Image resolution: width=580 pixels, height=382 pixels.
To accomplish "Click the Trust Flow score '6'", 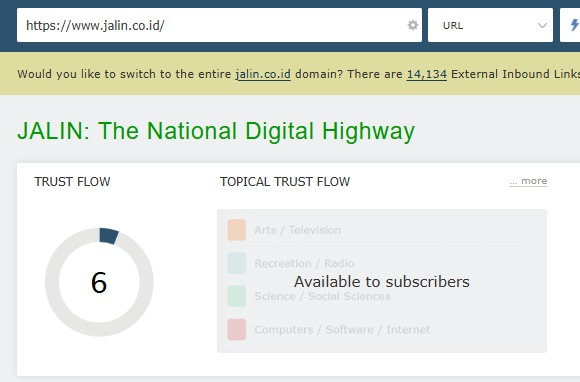I will [x=99, y=283].
